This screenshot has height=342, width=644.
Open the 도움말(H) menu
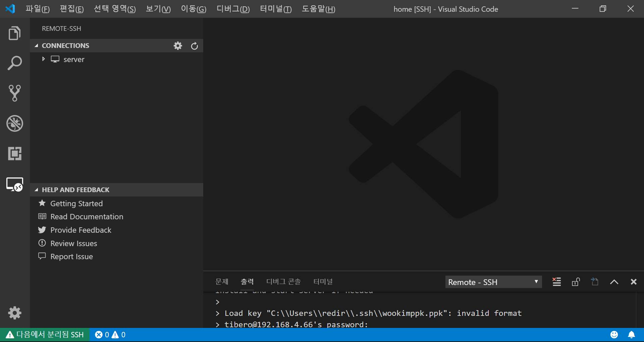coord(318,9)
